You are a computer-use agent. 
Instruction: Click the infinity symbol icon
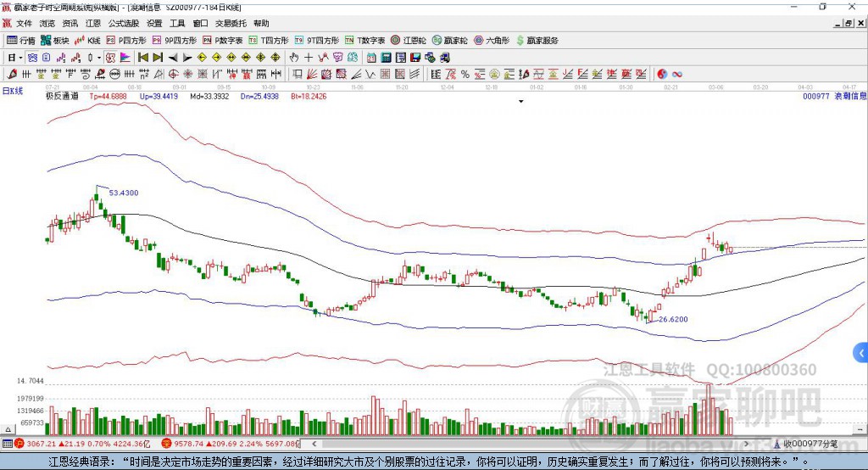(677, 75)
